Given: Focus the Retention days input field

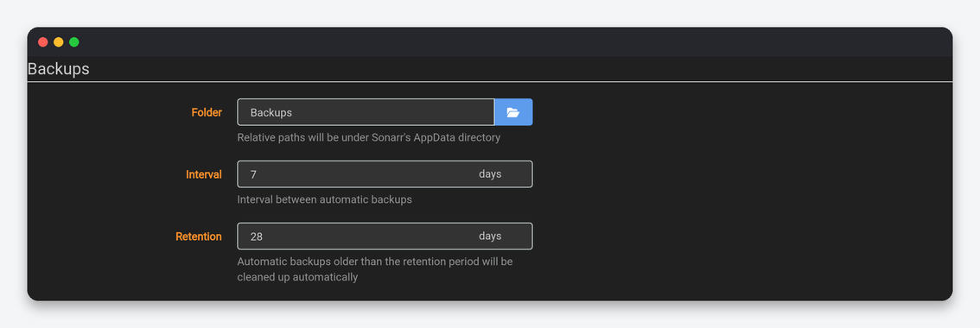Looking at the screenshot, I should (x=385, y=237).
